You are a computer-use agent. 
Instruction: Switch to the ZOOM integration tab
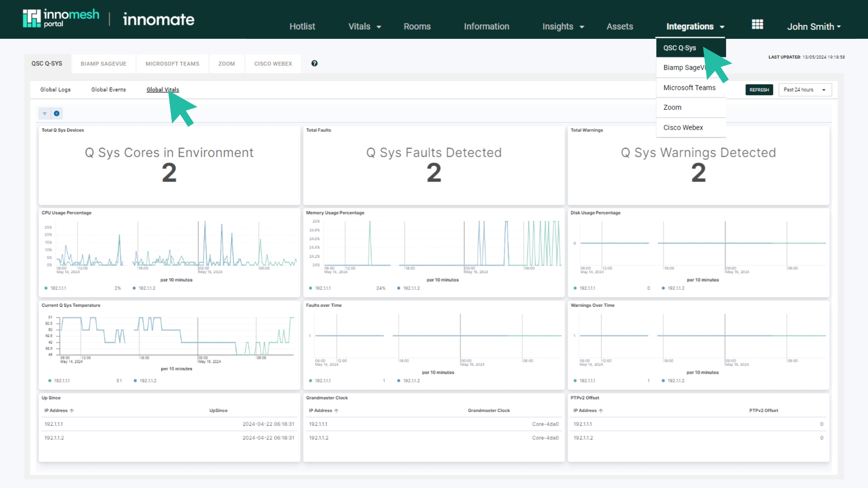pos(226,64)
